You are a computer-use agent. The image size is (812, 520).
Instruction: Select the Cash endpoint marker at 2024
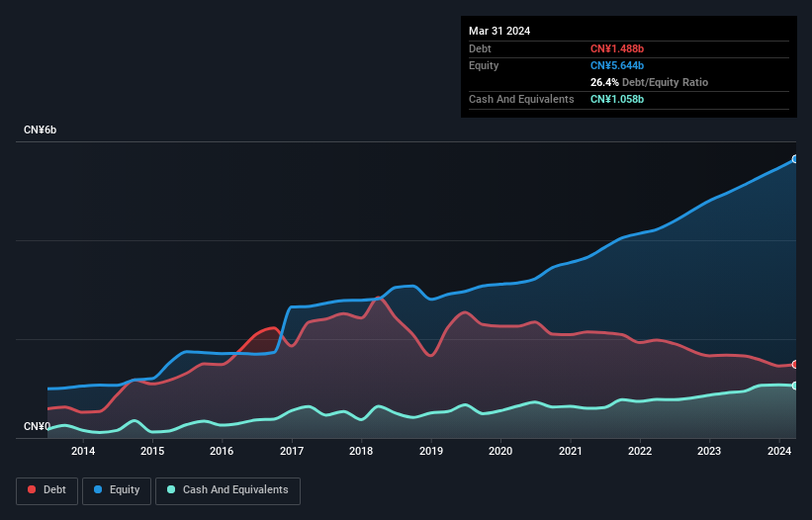click(795, 386)
